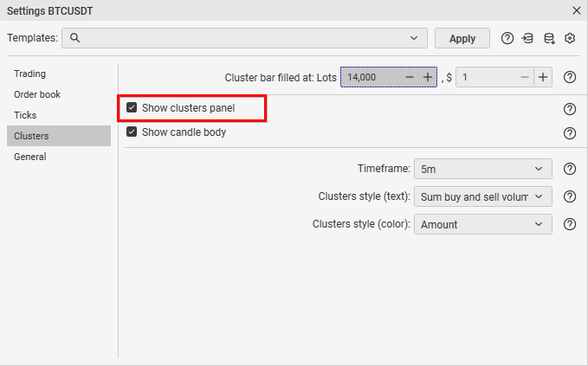The height and width of the screenshot is (366, 588).
Task: Click the Show candle body label
Action: [x=184, y=132]
